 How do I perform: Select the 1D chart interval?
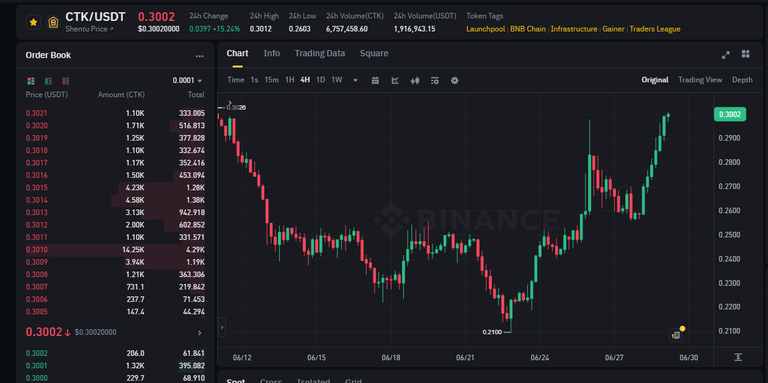click(x=320, y=80)
